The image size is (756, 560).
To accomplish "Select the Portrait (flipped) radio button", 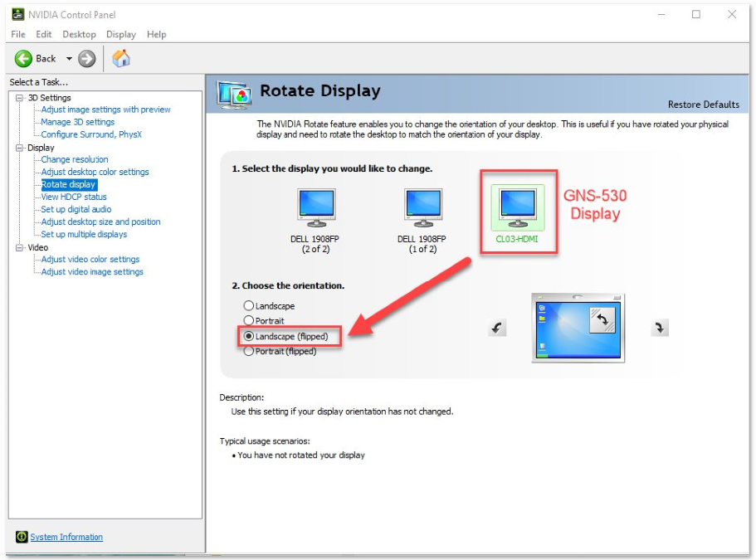I will pyautogui.click(x=248, y=351).
